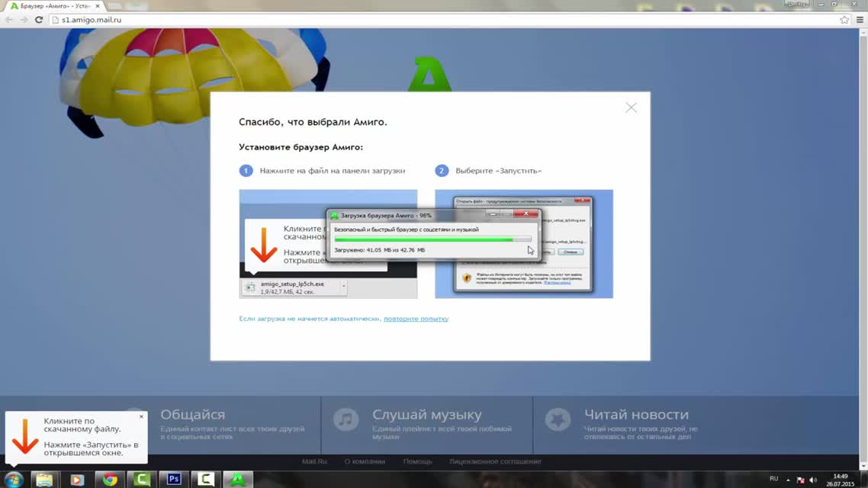Close the 'Браузер «Амиго»' tab
868x488 pixels.
tap(98, 6)
